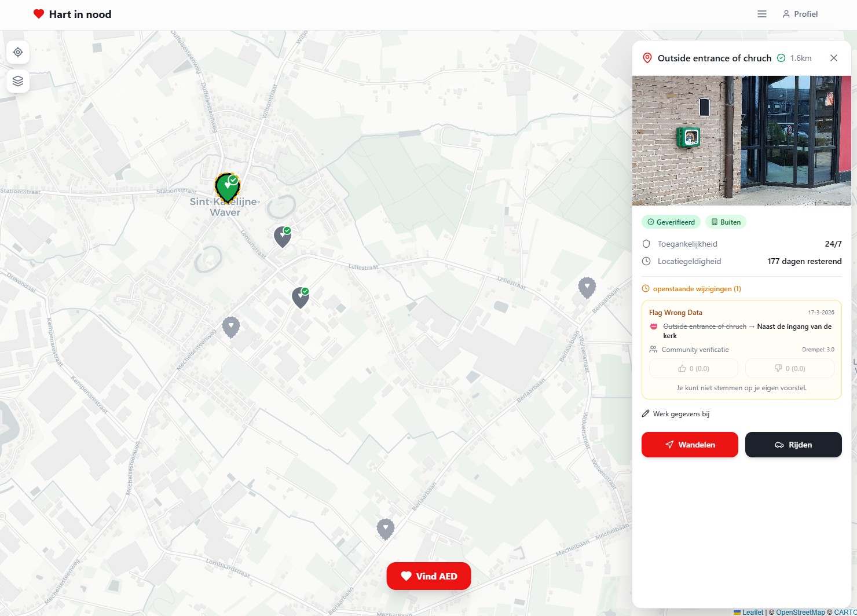Screen dimensions: 857x616
Task: Upvote the Flag Wrong Data proposal
Action: click(x=693, y=368)
